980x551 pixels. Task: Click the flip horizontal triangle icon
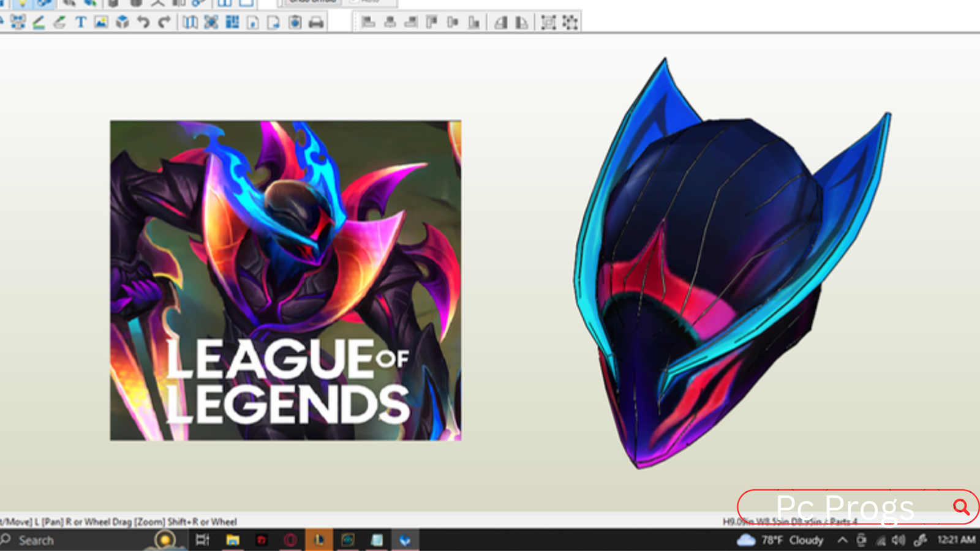[x=501, y=23]
